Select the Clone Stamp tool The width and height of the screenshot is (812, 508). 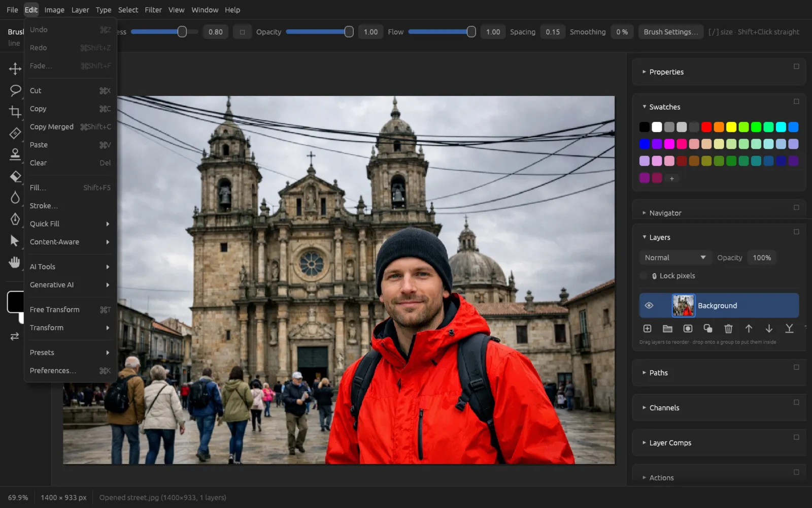tap(15, 154)
